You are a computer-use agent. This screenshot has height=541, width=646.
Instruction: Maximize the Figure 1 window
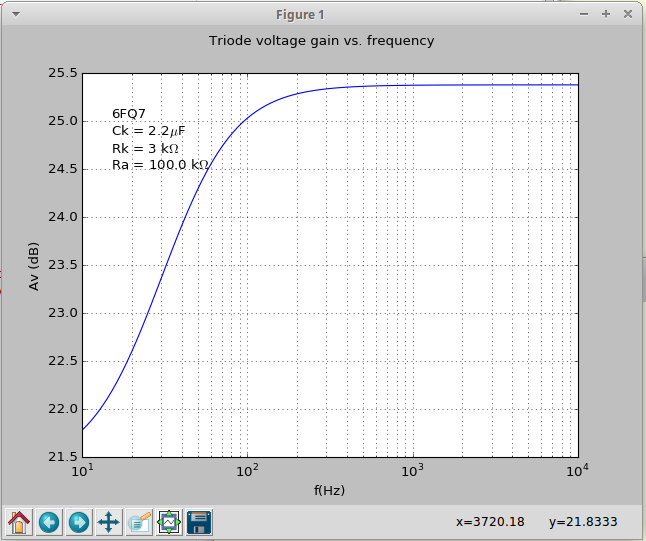[x=606, y=14]
